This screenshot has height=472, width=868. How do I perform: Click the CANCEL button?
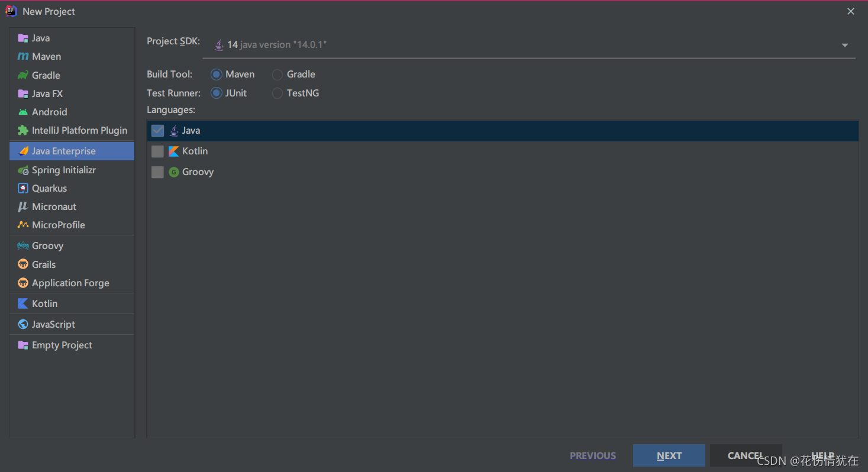746,455
